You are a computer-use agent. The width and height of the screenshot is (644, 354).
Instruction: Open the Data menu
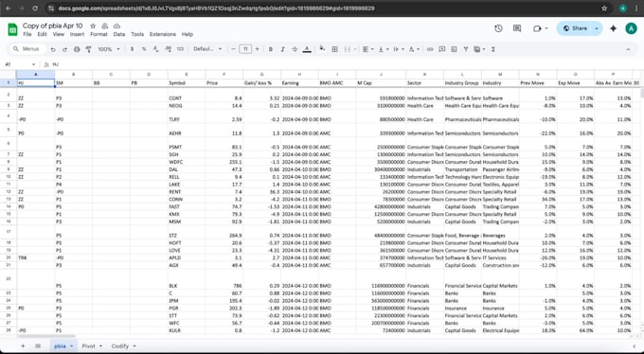[119, 34]
